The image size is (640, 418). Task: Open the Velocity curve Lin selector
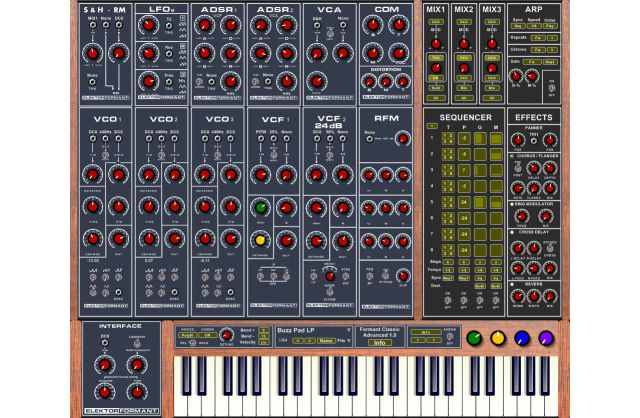(264, 342)
